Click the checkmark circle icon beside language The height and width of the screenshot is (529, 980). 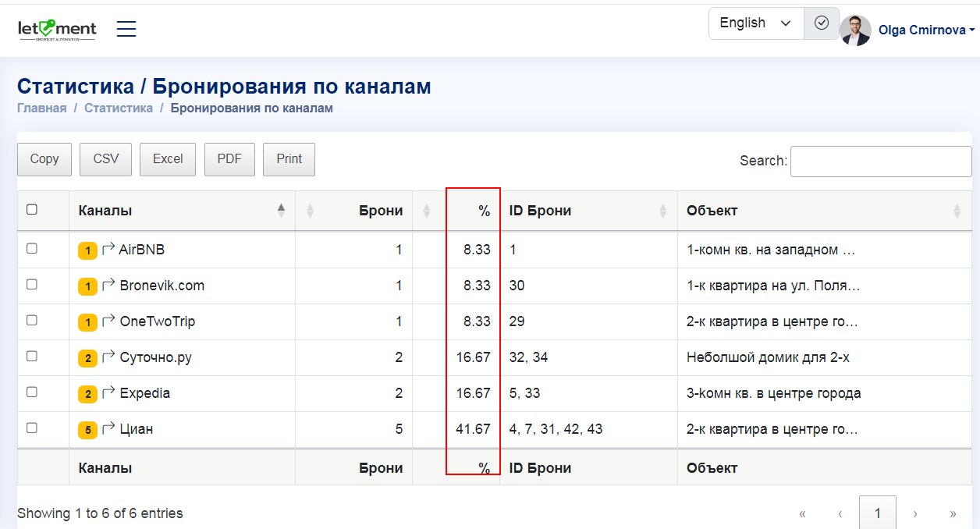(x=821, y=23)
